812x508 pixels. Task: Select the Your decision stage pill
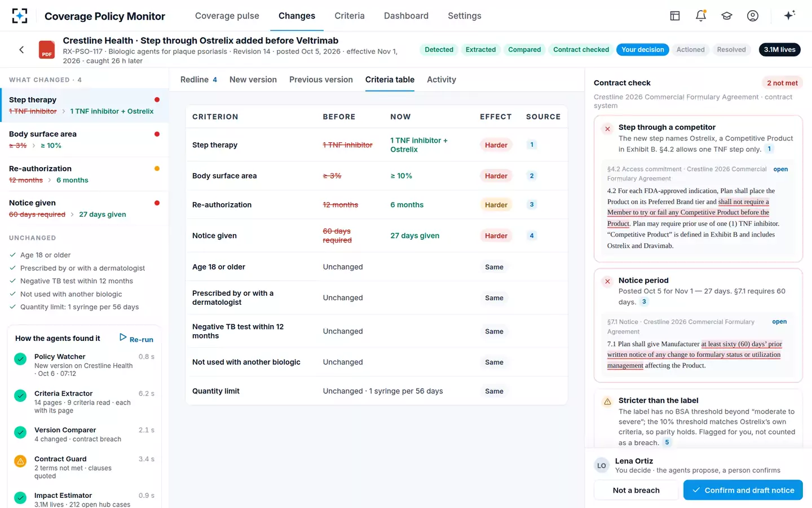point(643,50)
